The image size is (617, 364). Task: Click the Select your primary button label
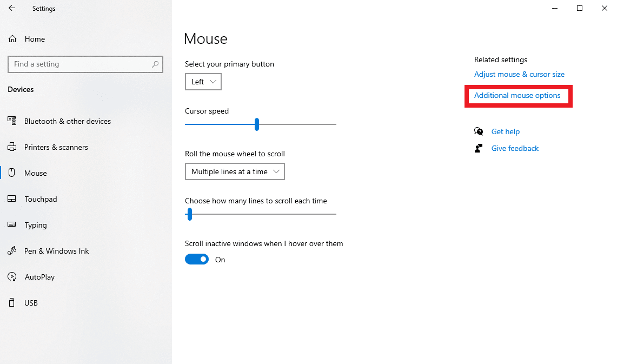pyautogui.click(x=229, y=64)
